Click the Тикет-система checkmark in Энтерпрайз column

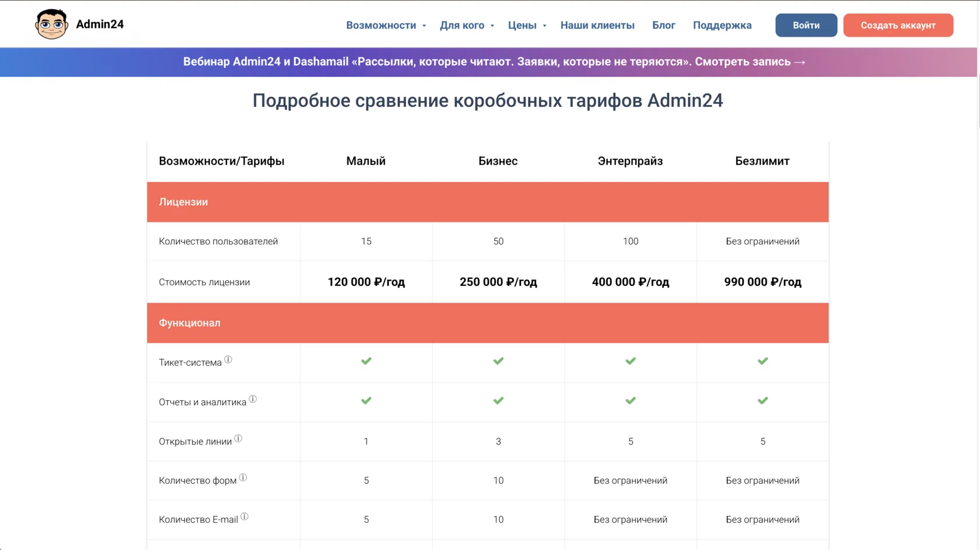point(631,361)
